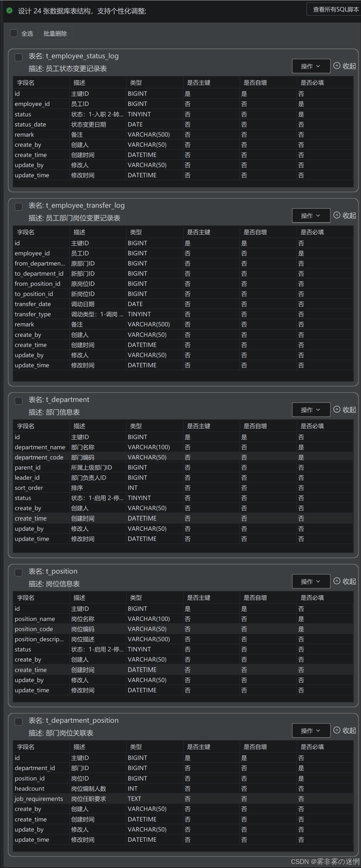
Task: Select the t_position table checkbox
Action: (x=19, y=572)
